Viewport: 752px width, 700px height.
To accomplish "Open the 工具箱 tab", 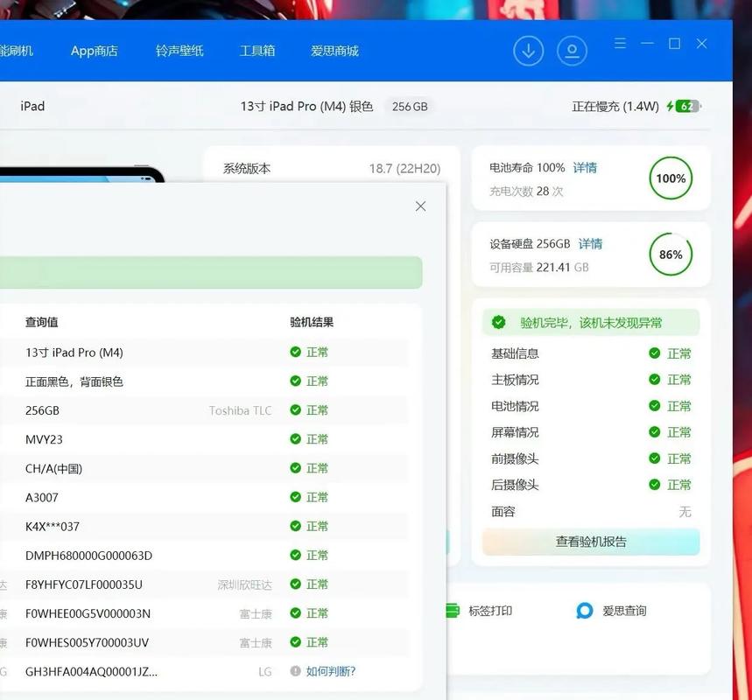I will pos(257,51).
